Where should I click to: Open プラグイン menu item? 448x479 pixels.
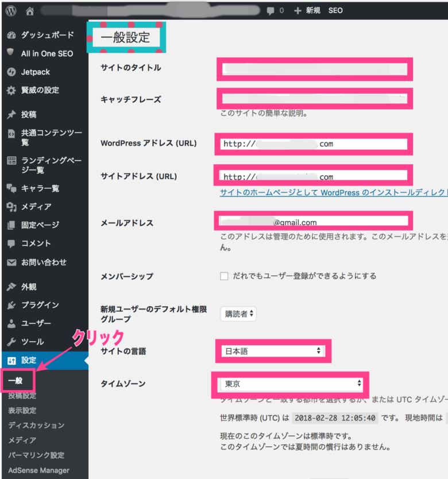[40, 305]
